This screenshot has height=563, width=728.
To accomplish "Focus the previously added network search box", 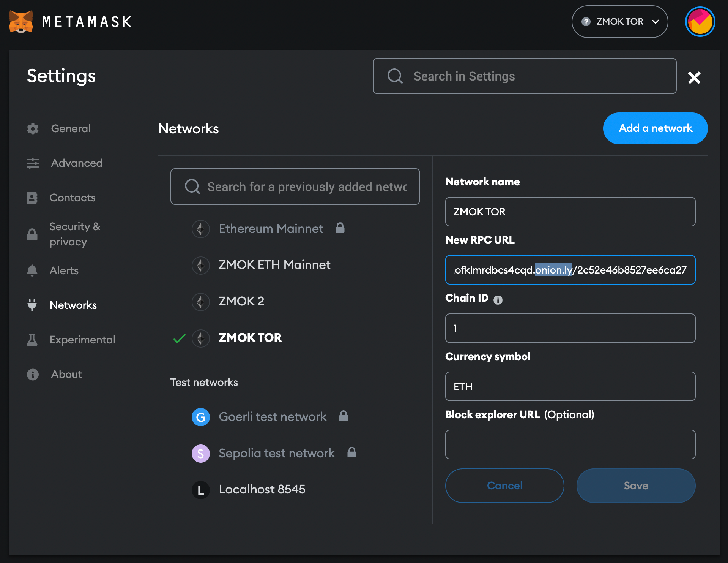I will click(x=295, y=187).
